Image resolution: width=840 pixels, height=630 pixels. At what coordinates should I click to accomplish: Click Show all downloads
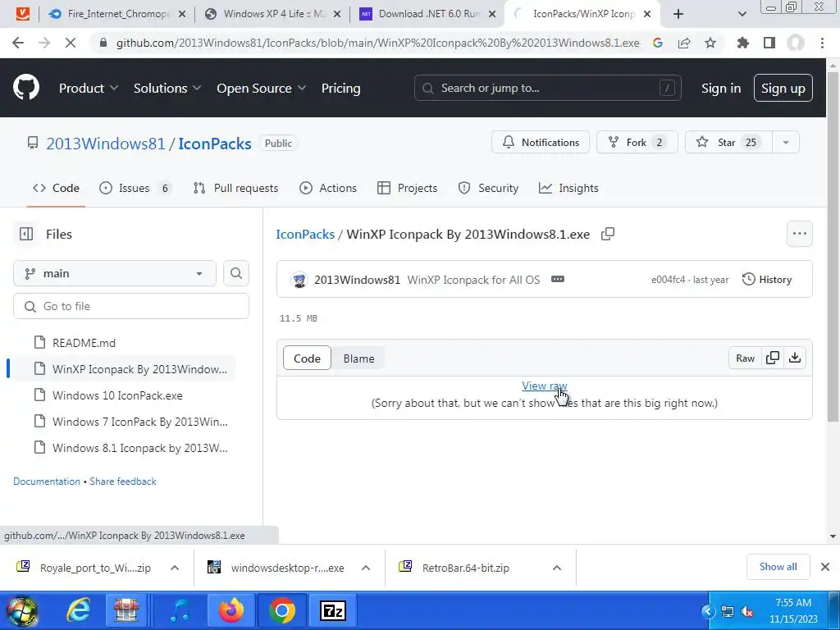(x=778, y=567)
